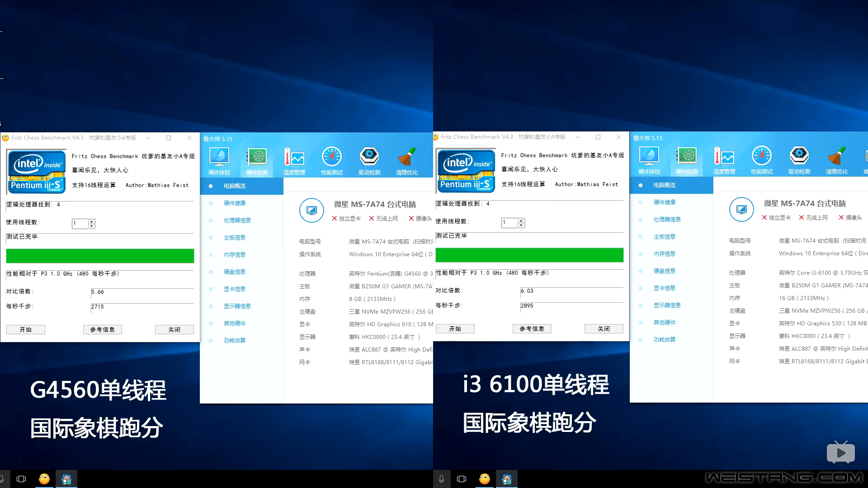Launch 性能测试 in the G4560 Lu Master window

(332, 161)
